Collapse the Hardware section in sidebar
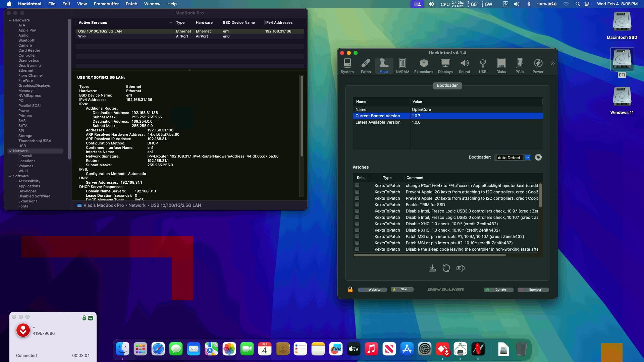This screenshot has height=362, width=644. pos(10,20)
